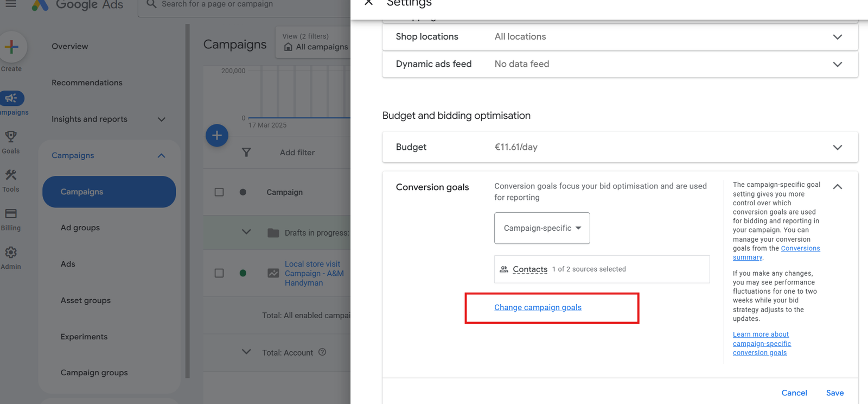The image size is (868, 404).
Task: Click the Cancel button
Action: click(794, 393)
